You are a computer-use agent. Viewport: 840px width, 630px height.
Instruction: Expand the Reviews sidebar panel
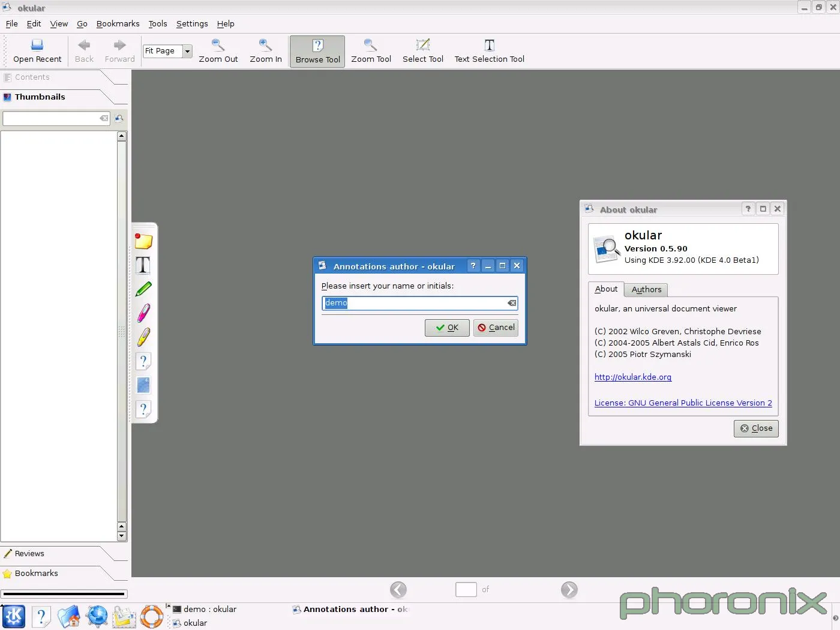pyautogui.click(x=57, y=554)
